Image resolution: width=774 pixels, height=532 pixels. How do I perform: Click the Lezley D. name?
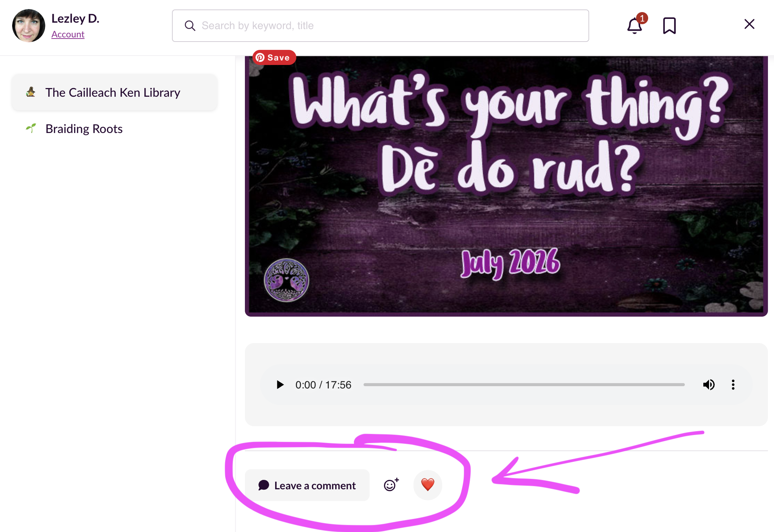point(75,19)
